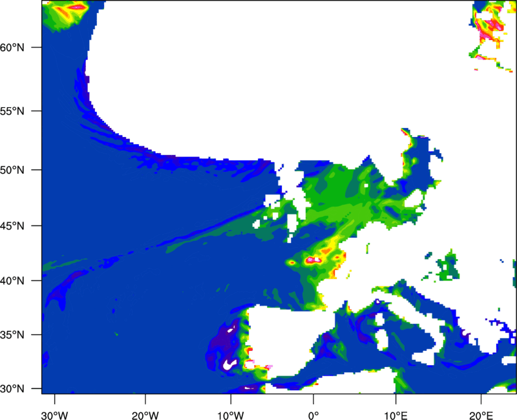Image resolution: width=517 pixels, height=420 pixels.
Task: Click the 60°N latitude label
Action: [x=12, y=47]
